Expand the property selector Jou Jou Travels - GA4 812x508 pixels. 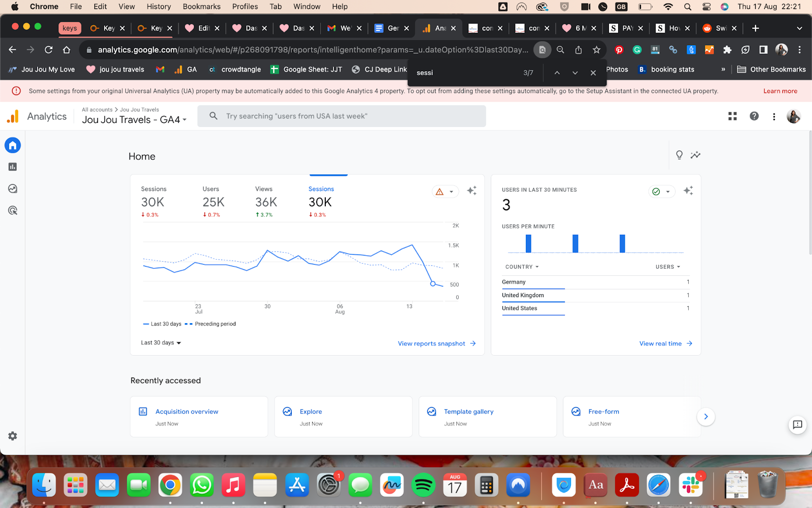tap(134, 120)
